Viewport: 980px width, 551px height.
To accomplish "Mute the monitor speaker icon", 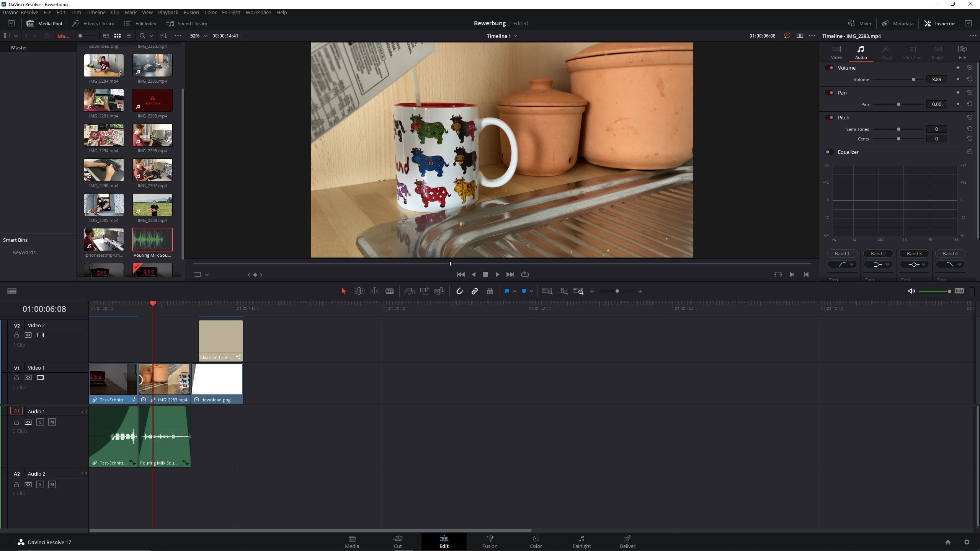I will (x=911, y=291).
